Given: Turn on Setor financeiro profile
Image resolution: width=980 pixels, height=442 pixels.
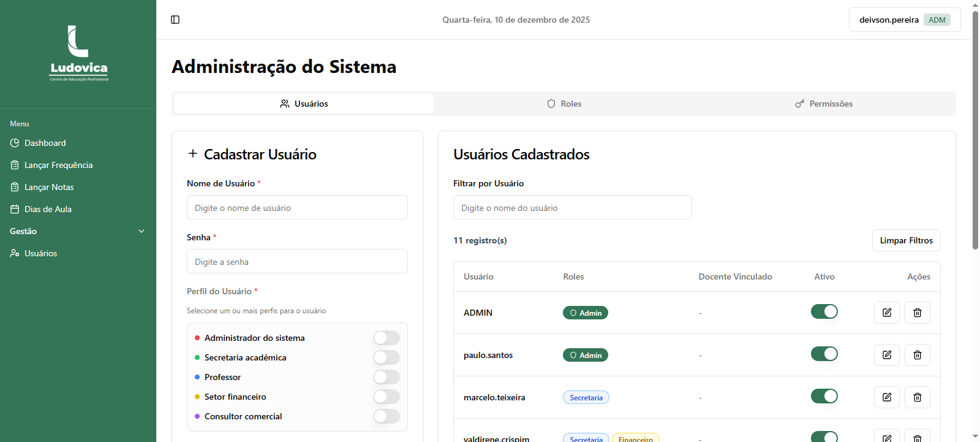Looking at the screenshot, I should coord(386,397).
